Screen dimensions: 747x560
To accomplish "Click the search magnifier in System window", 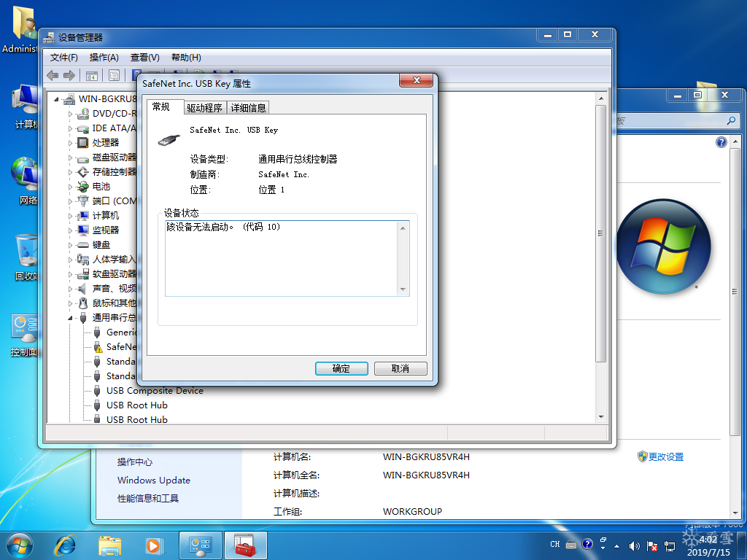I will point(731,121).
